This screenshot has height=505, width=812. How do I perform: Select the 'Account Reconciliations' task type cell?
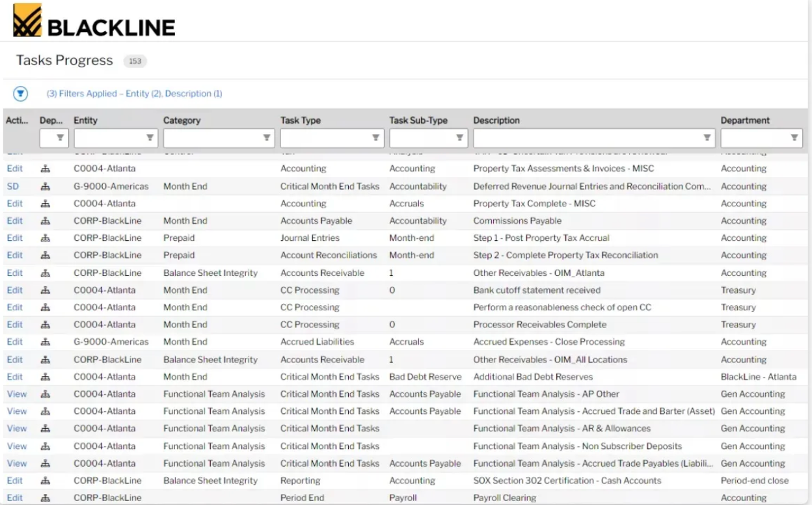[329, 255]
